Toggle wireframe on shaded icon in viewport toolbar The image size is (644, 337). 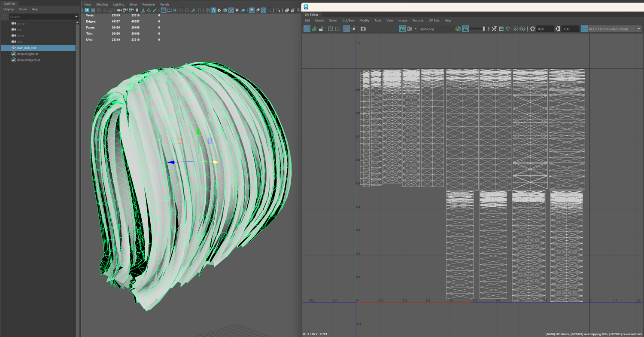coord(225,10)
